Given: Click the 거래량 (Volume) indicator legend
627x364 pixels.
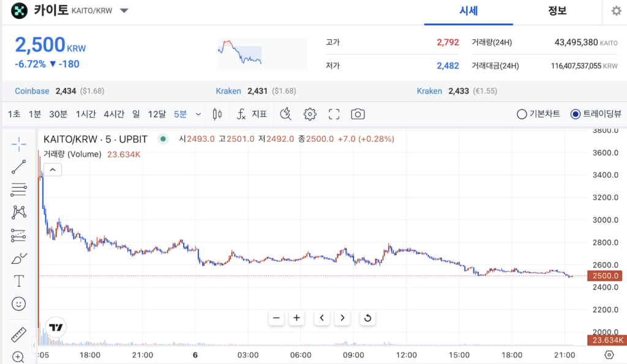Looking at the screenshot, I should point(72,154).
